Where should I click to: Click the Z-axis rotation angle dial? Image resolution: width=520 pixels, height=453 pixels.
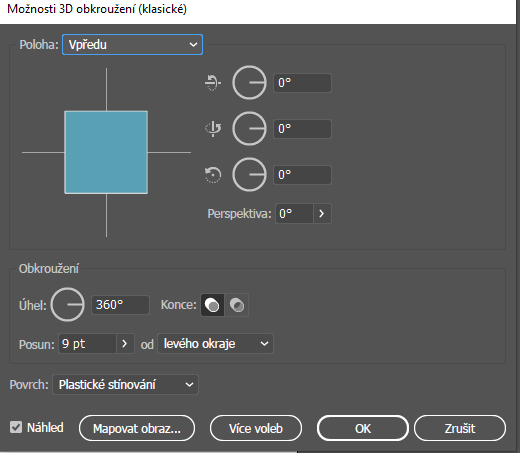tap(249, 175)
